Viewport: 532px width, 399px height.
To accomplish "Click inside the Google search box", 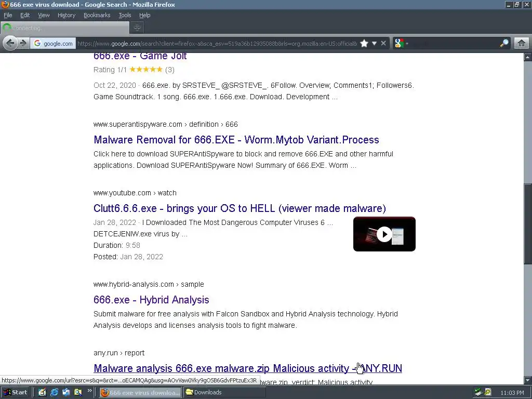I will 453,44.
